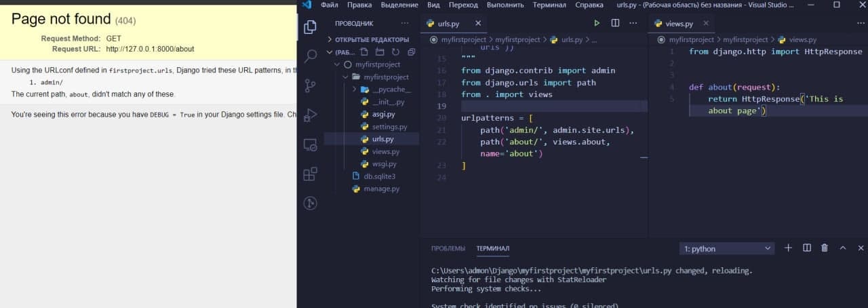Screen dimensions: 868x308
Task: Run Python file with play icon
Action: point(597,23)
